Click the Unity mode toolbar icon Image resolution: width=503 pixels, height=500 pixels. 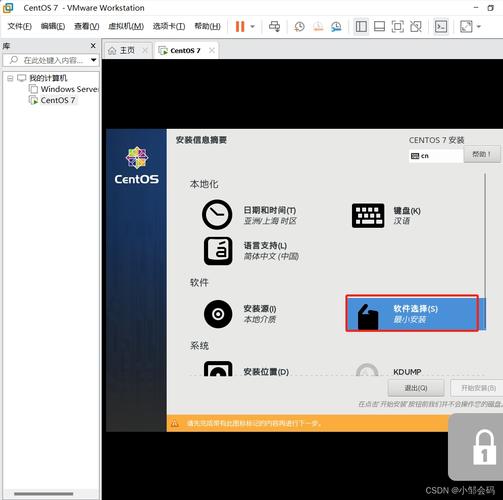point(416,26)
